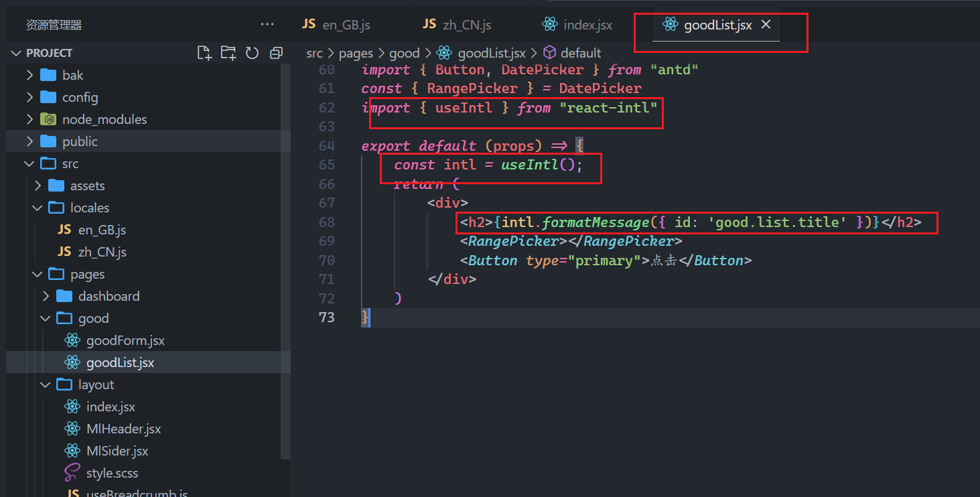The width and height of the screenshot is (980, 497).
Task: Click the React icon beside MlHeader.jsx
Action: [x=72, y=429]
